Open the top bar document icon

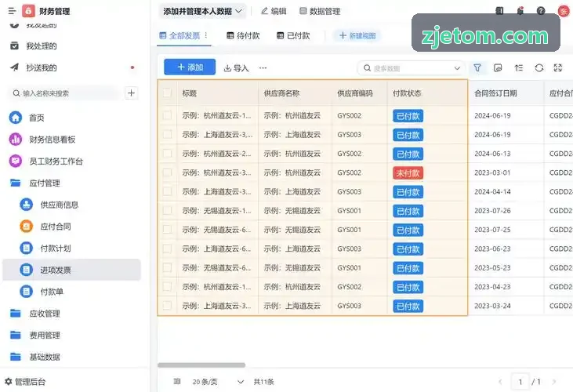tap(499, 11)
